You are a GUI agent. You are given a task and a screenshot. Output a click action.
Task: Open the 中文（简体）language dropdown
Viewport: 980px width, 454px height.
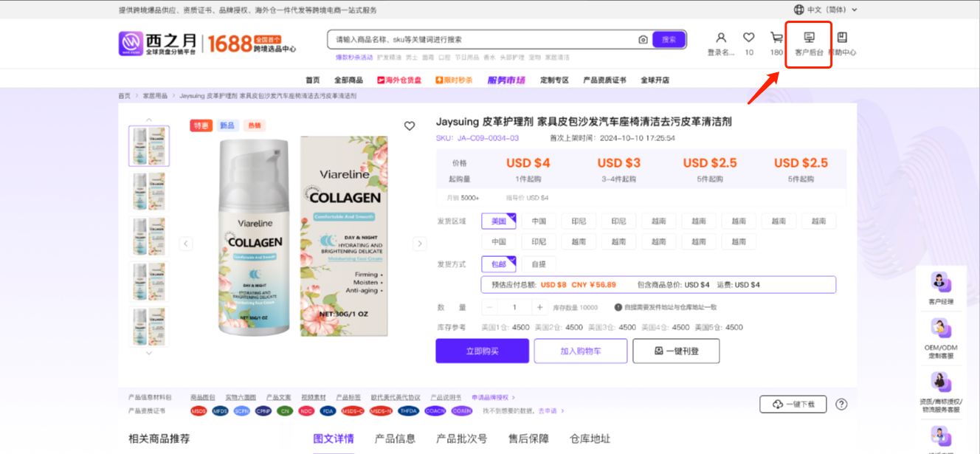coord(825,10)
